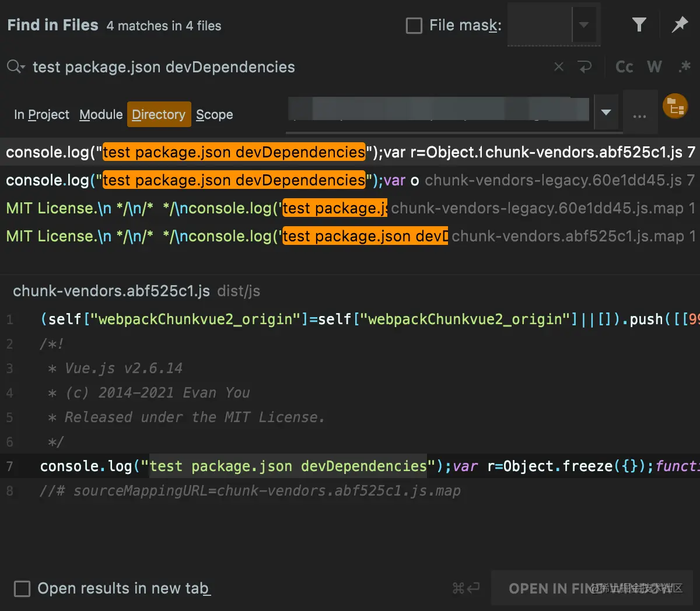
Task: Click preview file name chunk-vendors.abf525c1.js
Action: (111, 291)
